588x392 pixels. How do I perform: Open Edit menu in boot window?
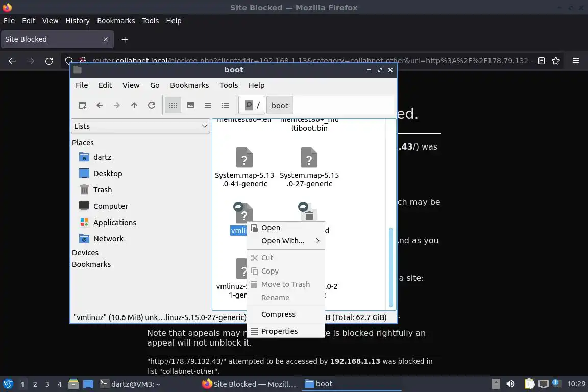tap(105, 85)
